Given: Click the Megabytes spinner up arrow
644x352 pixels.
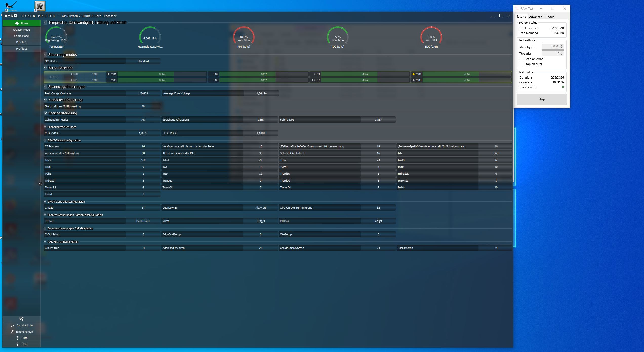Looking at the screenshot, I should tap(562, 45).
